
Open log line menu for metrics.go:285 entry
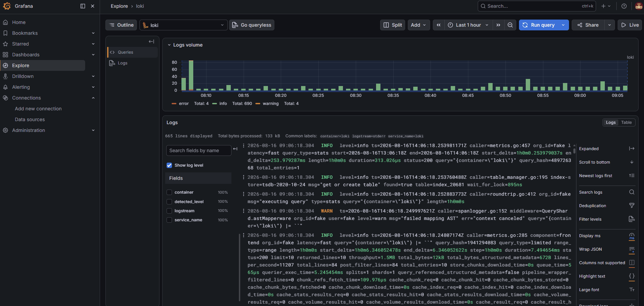[x=244, y=235]
